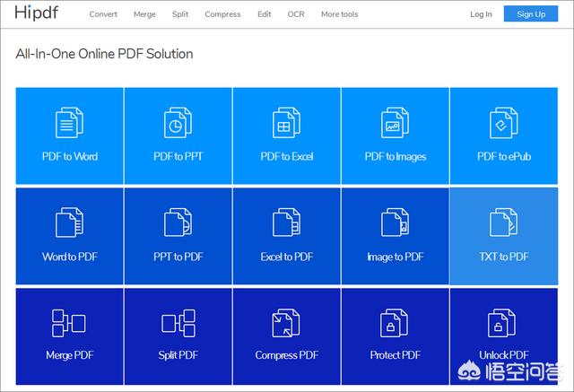Image resolution: width=574 pixels, height=392 pixels.
Task: Choose the PDF to Images icon
Action: click(395, 123)
